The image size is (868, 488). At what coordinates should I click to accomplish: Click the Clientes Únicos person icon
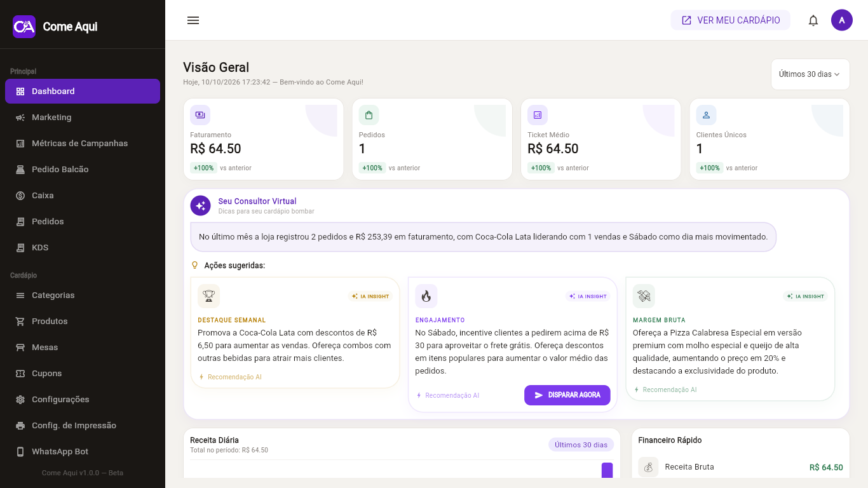click(706, 115)
